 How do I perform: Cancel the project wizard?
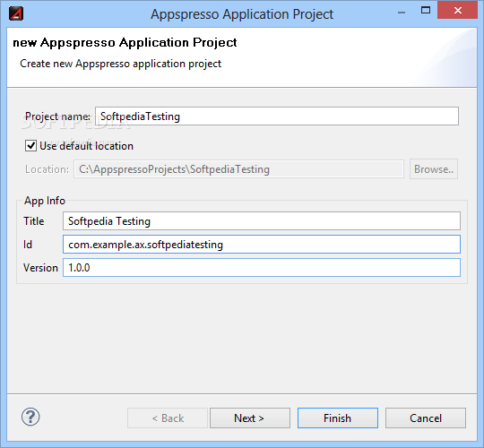pyautogui.click(x=426, y=418)
